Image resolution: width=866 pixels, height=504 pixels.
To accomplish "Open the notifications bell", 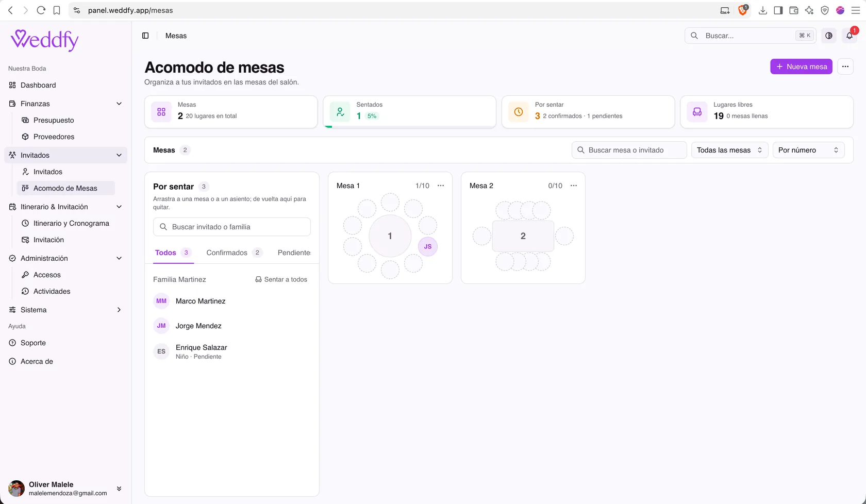I will point(850,36).
